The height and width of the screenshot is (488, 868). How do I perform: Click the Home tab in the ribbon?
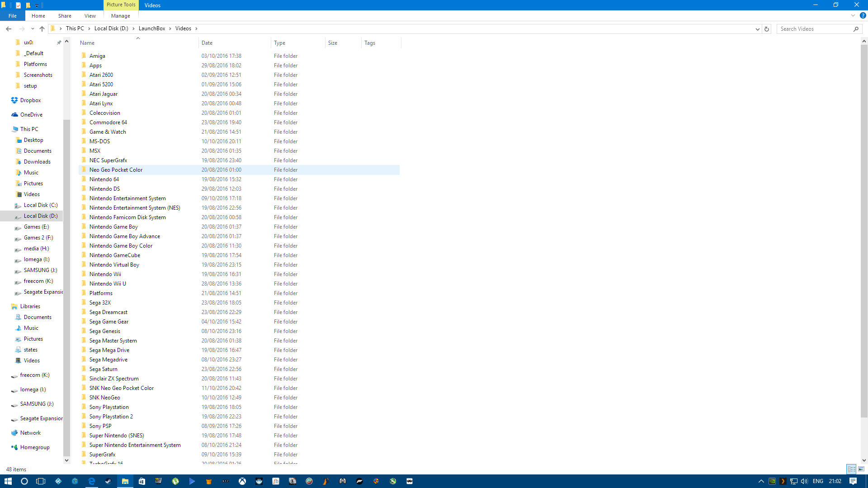[38, 15]
